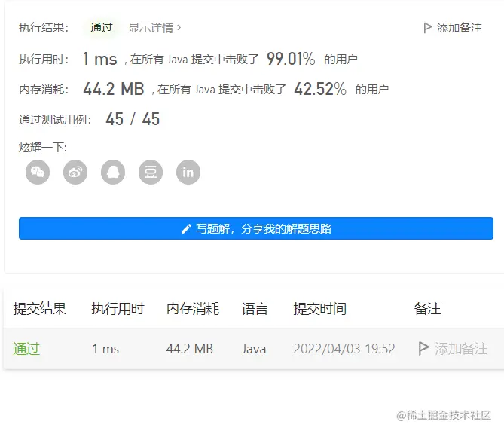Image resolution: width=504 pixels, height=434 pixels.
Task: Expand 显示详情 details link
Action: tap(154, 28)
